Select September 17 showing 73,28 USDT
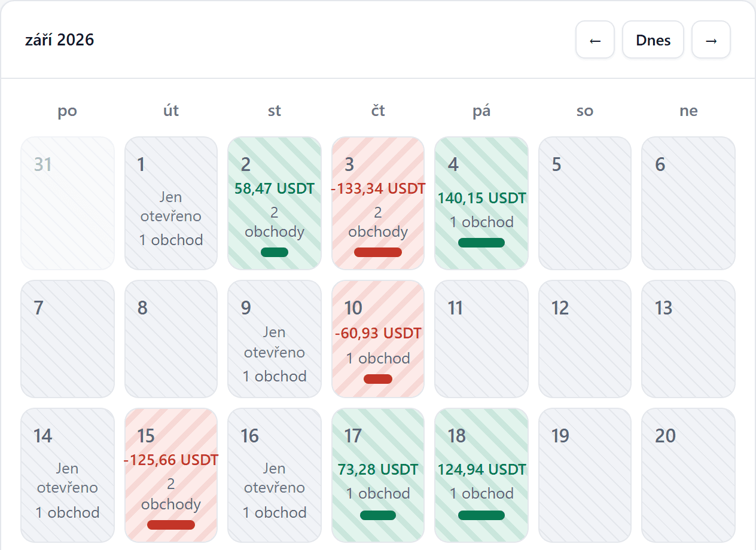 [x=378, y=475]
